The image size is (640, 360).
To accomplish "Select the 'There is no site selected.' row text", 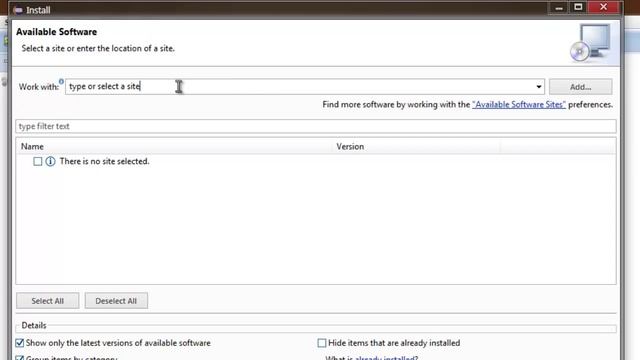I will (104, 162).
